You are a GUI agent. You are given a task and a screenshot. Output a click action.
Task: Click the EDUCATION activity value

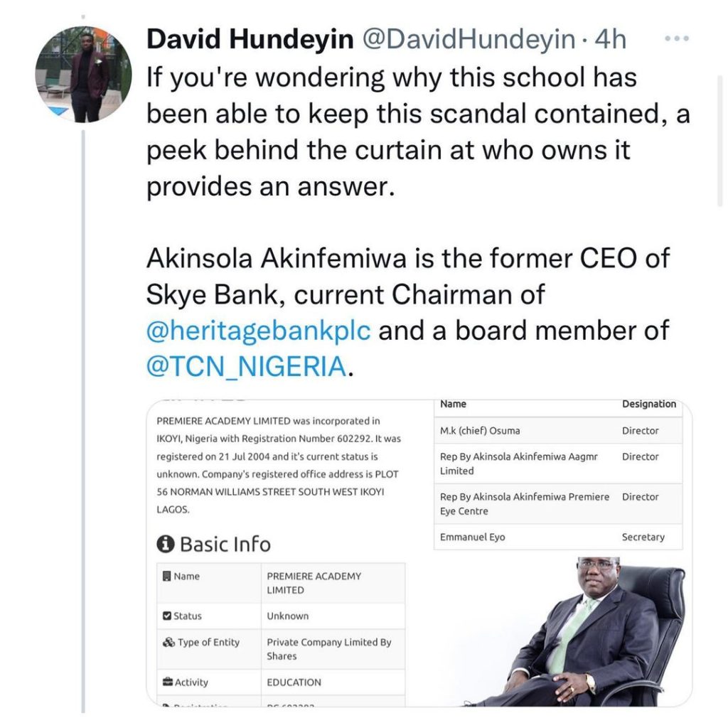point(294,682)
